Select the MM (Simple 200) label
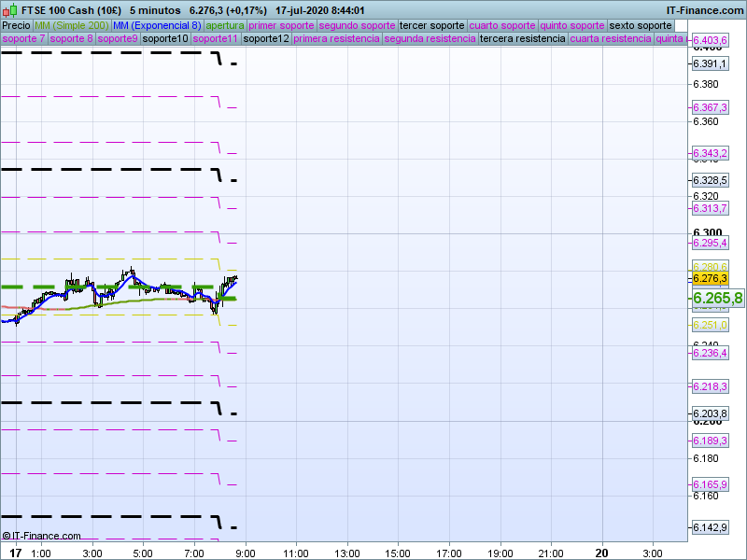 pos(72,25)
